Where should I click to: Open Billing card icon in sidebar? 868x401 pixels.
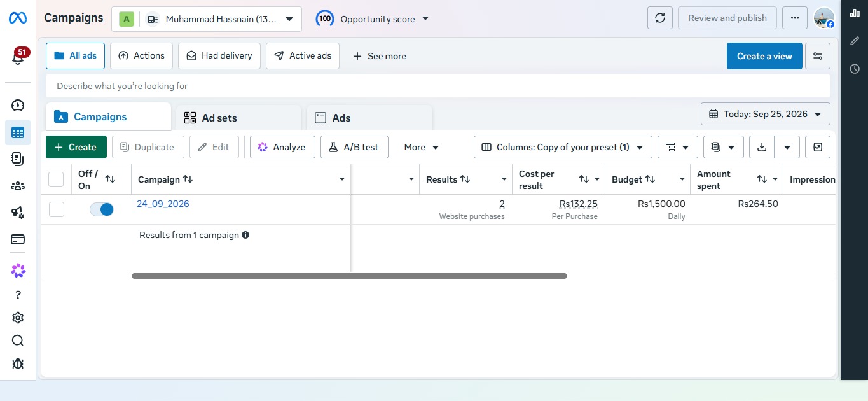[18, 239]
